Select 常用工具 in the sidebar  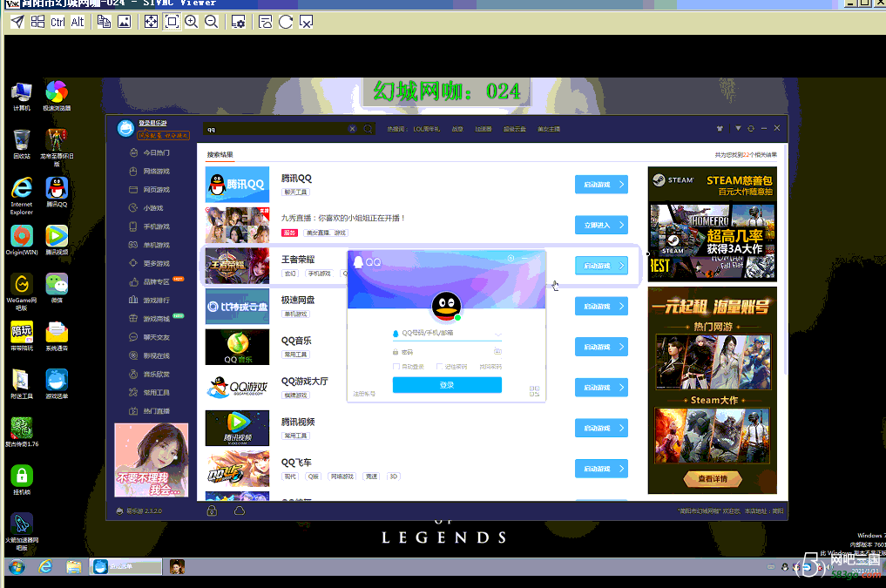[x=151, y=393]
